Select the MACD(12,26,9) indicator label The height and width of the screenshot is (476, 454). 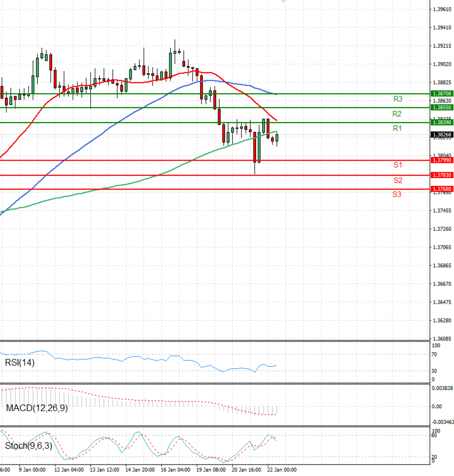pos(37,408)
